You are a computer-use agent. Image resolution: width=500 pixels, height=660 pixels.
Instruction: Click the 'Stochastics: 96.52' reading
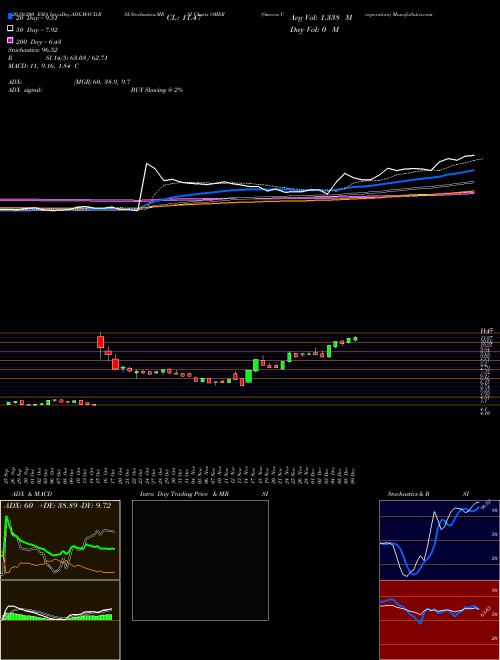pos(32,50)
